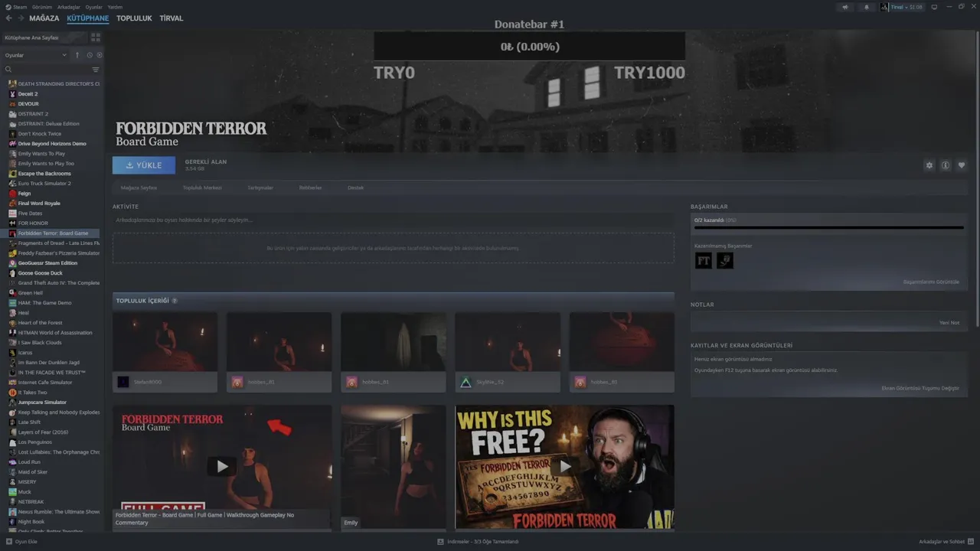Screen dimensions: 980x551
Task: Open the Destek link
Action: [356, 187]
